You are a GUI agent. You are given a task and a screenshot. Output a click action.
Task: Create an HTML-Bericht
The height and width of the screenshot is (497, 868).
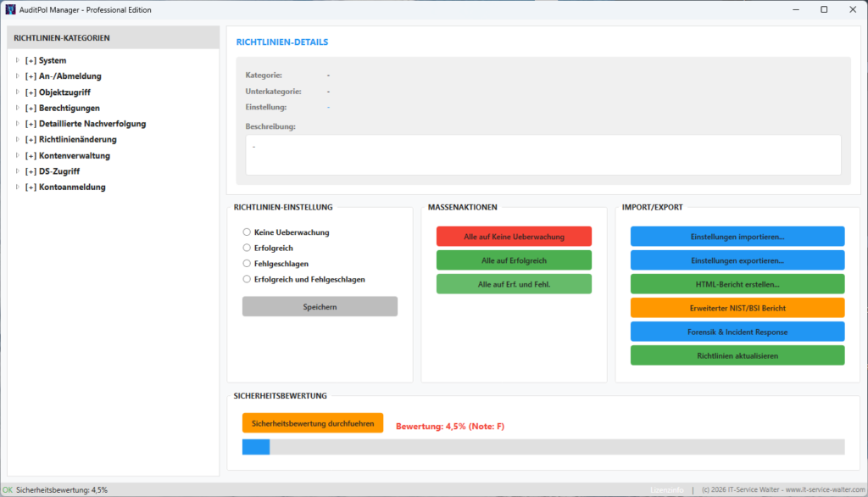click(737, 283)
